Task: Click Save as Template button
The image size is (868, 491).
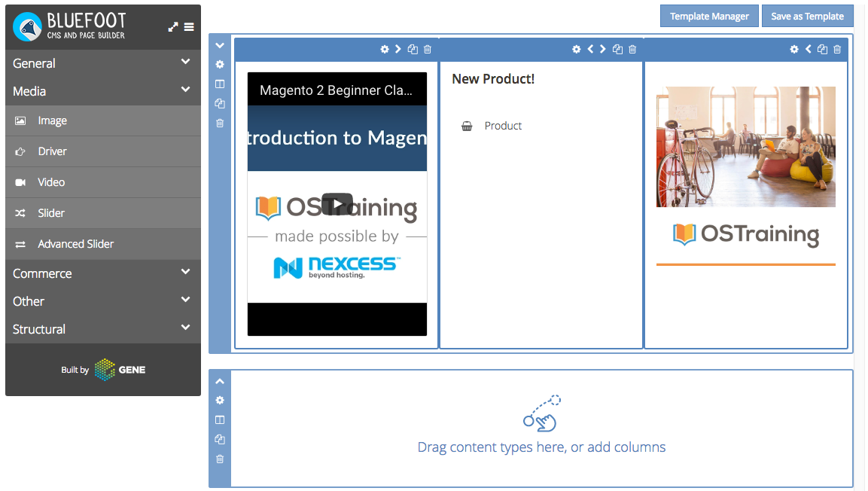Action: [x=807, y=16]
